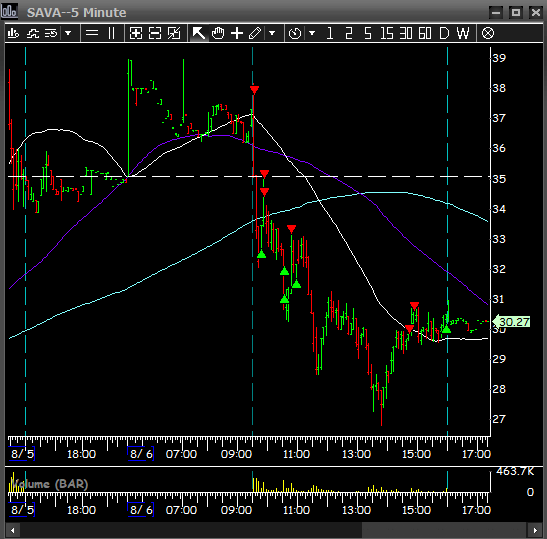Click the dashed horizontal line at 35

coord(249,177)
